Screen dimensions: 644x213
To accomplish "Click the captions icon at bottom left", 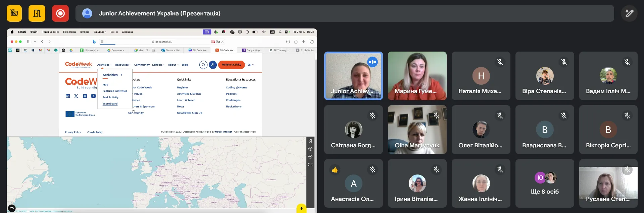I will 12,208.
